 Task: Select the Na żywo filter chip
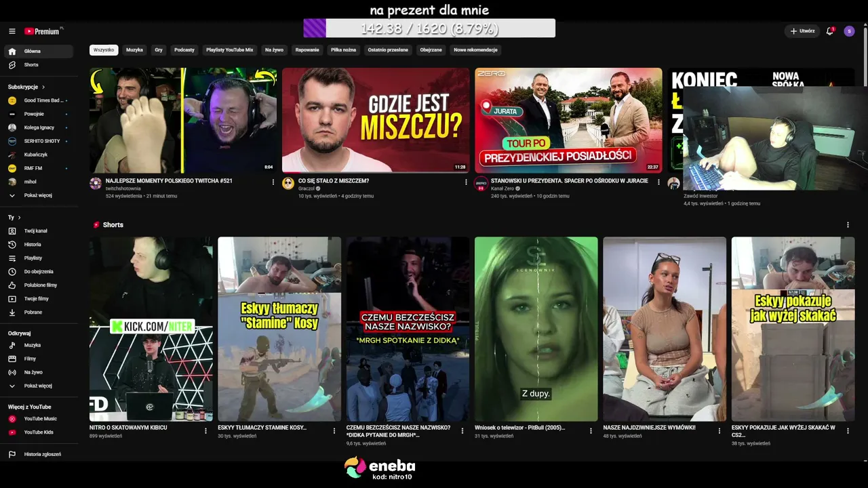[274, 50]
